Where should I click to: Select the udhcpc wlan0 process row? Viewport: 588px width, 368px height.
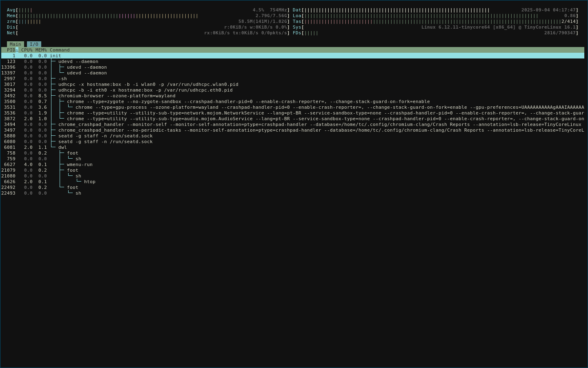tap(293, 84)
